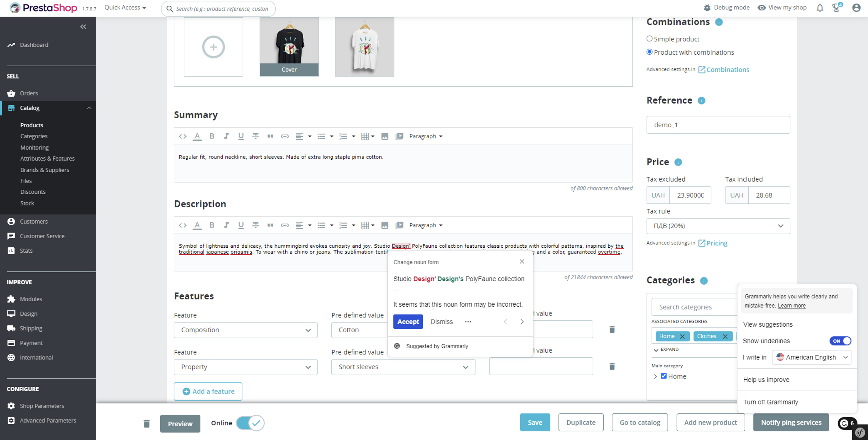Dismiss the Grammarly suggestion
The image size is (868, 440).
coord(442,322)
